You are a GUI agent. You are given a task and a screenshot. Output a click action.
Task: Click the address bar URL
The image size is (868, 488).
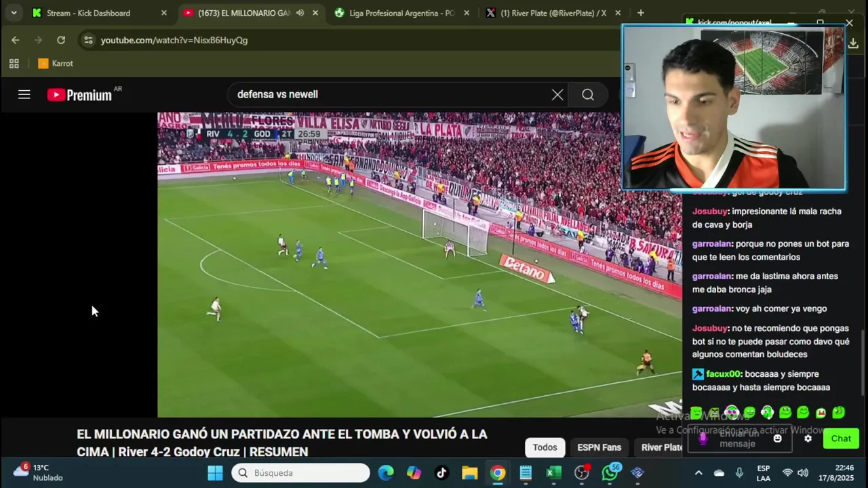point(174,40)
